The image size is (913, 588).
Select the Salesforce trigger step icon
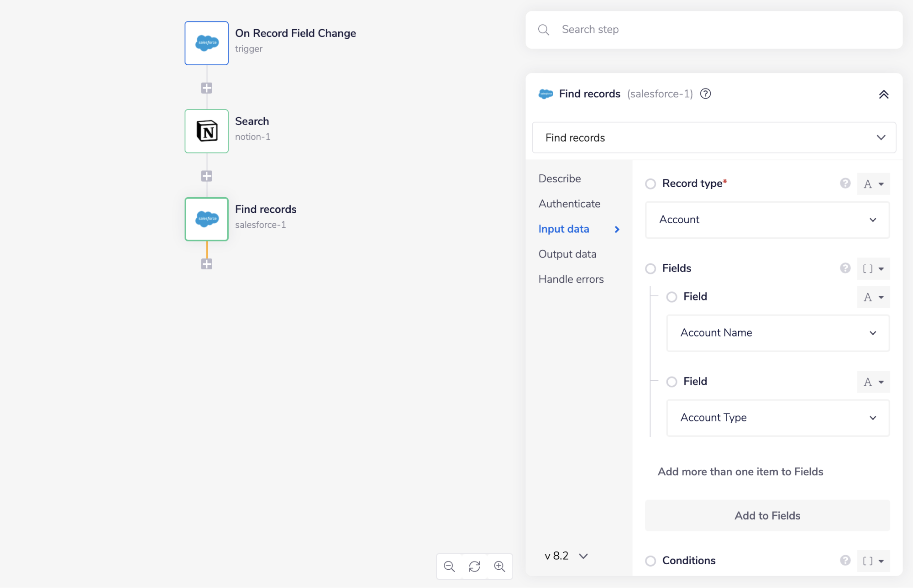point(206,43)
